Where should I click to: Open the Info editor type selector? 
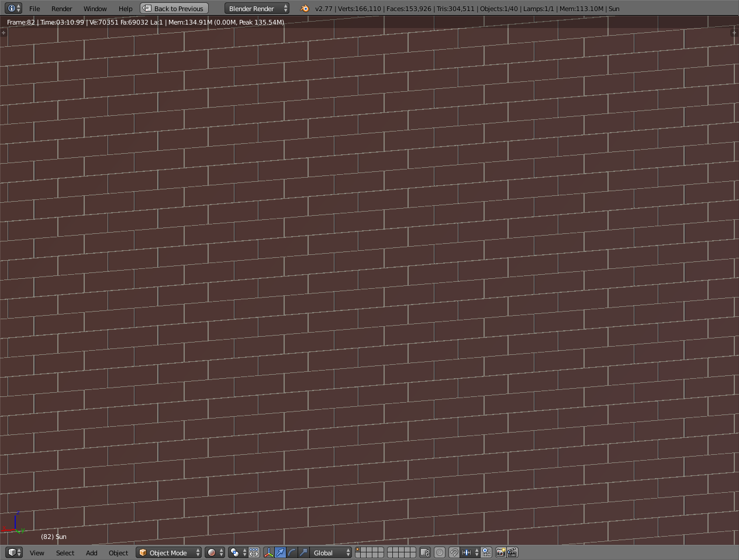click(13, 8)
